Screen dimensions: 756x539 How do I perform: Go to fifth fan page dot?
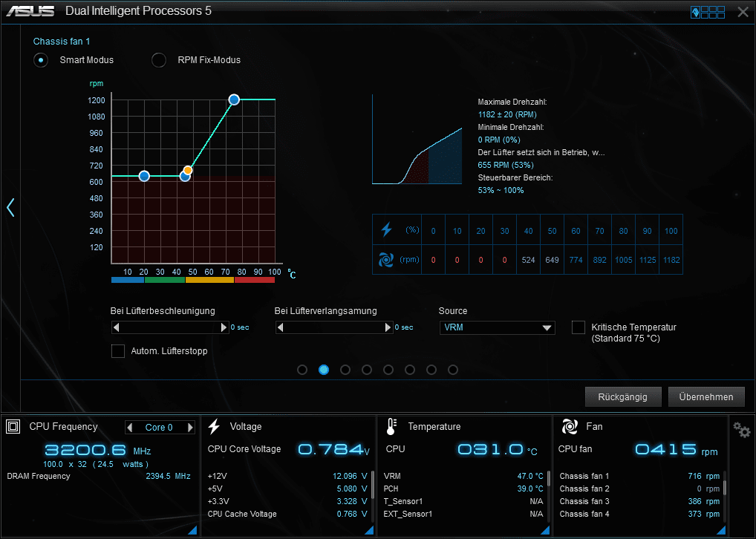click(x=388, y=370)
